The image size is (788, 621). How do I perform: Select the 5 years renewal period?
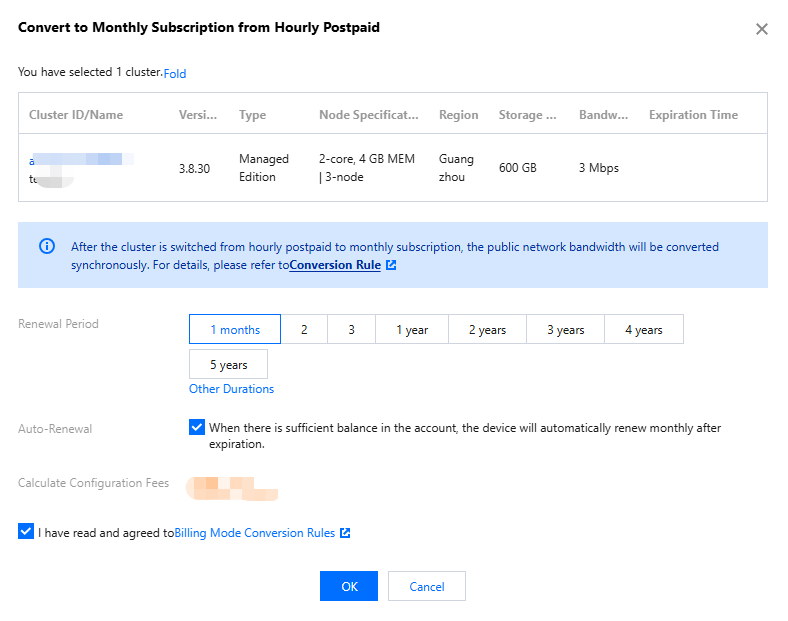(x=228, y=365)
